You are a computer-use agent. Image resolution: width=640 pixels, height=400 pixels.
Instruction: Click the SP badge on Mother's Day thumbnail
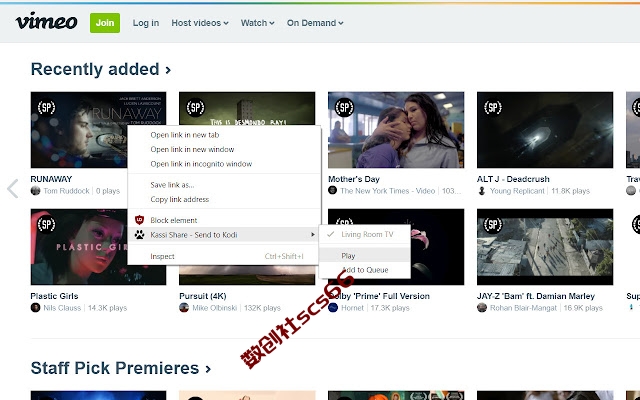tap(344, 108)
